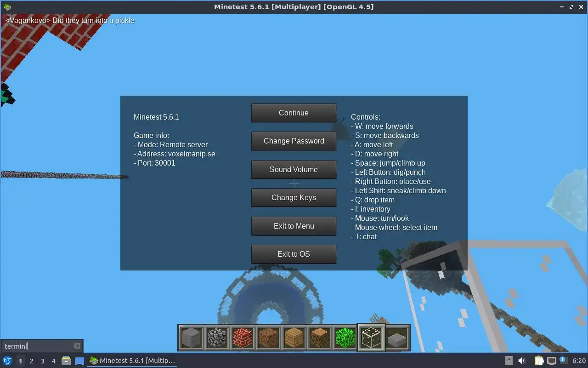
Task: Click the Vagankovo chat message
Action: click(x=70, y=20)
